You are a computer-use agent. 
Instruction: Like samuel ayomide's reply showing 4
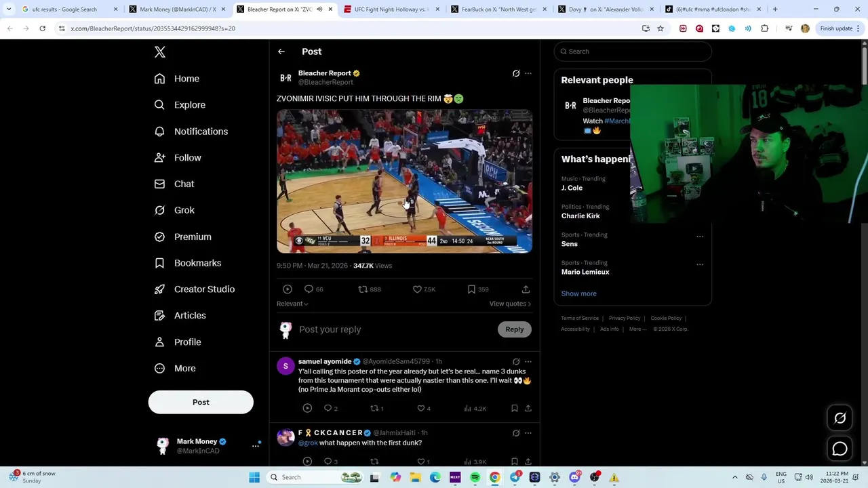(424, 408)
